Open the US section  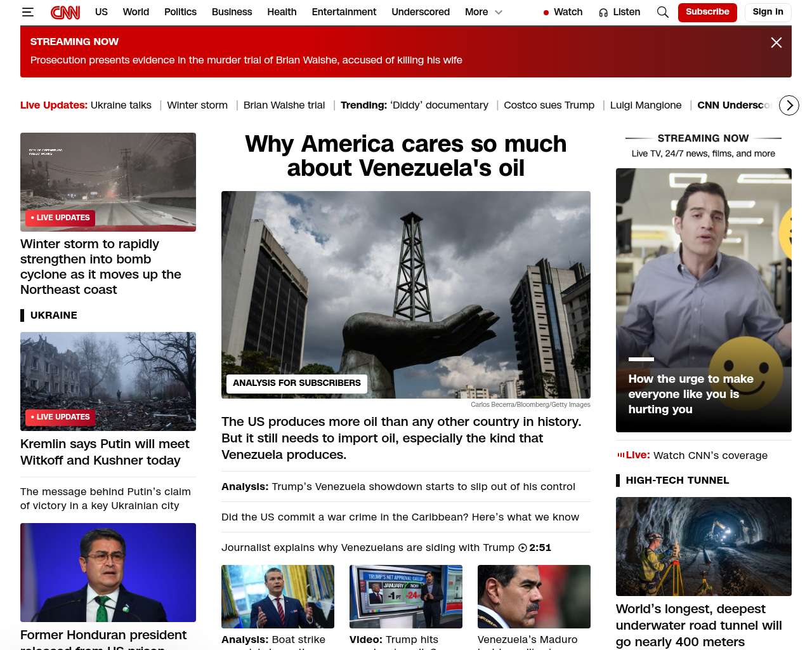tap(101, 12)
